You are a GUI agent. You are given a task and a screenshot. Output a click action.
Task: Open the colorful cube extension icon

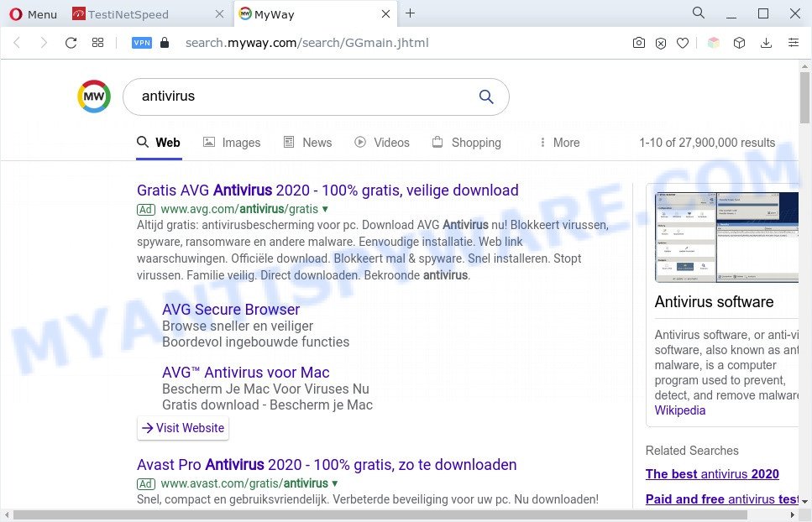click(714, 43)
